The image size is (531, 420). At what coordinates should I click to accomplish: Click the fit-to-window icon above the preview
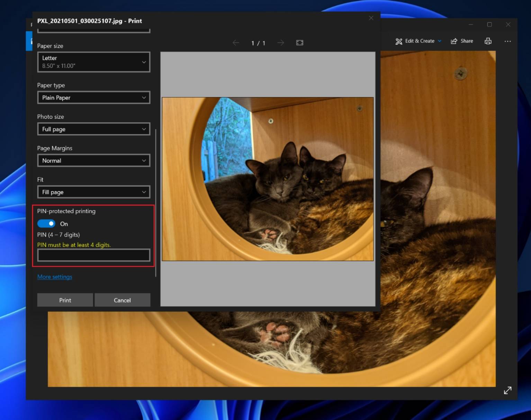[x=299, y=43]
